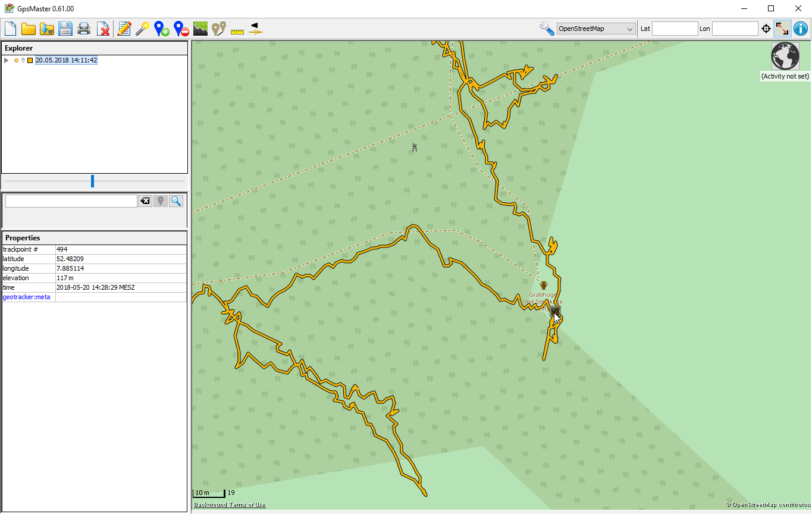Click the blue slider handle under Explorer

[x=92, y=181]
